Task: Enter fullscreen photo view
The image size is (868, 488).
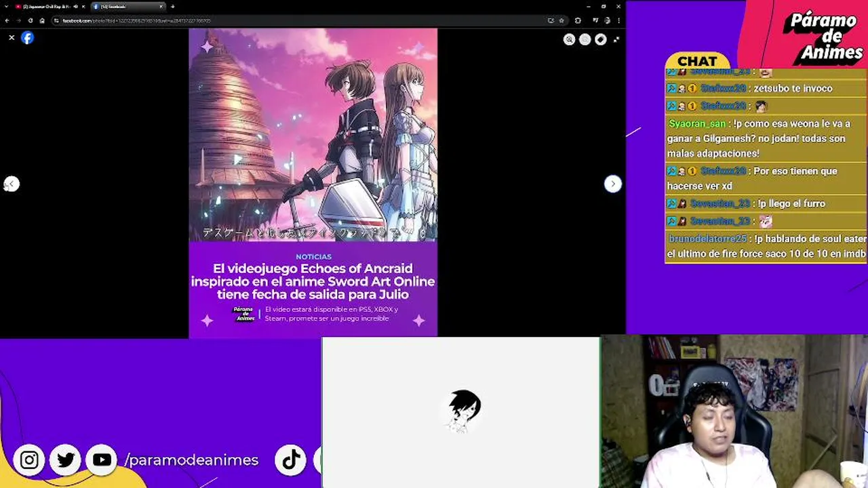Action: click(x=616, y=39)
